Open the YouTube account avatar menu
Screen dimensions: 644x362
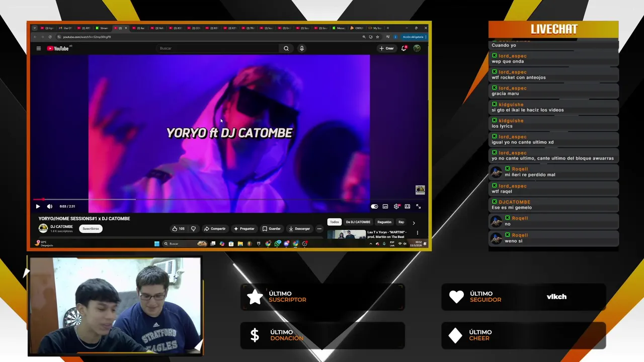(417, 48)
